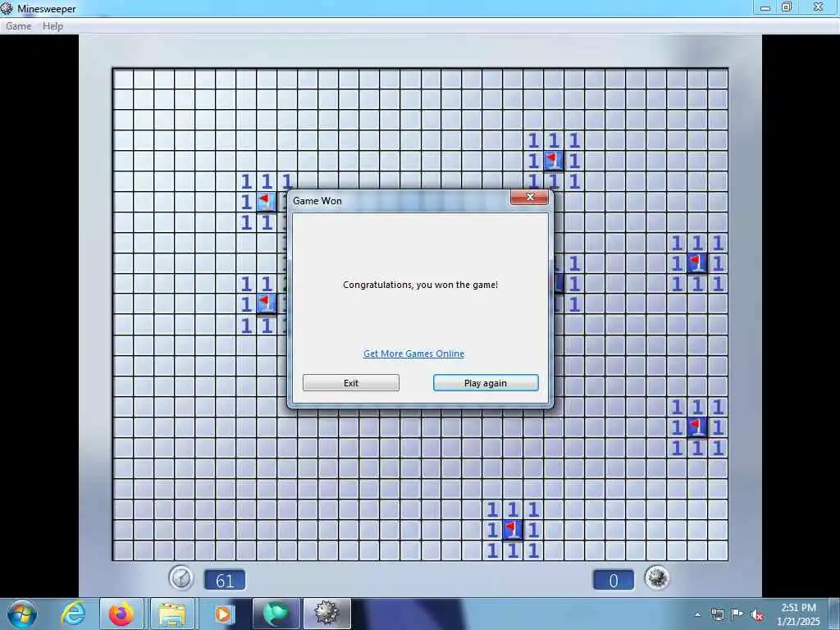Viewport: 840px width, 630px height.
Task: Launch Firefox from the taskbar
Action: coord(121,614)
